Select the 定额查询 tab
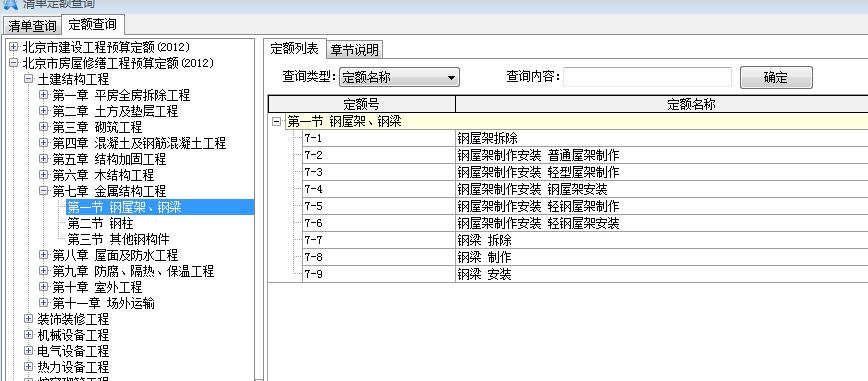Image resolution: width=868 pixels, height=381 pixels. 92,24
